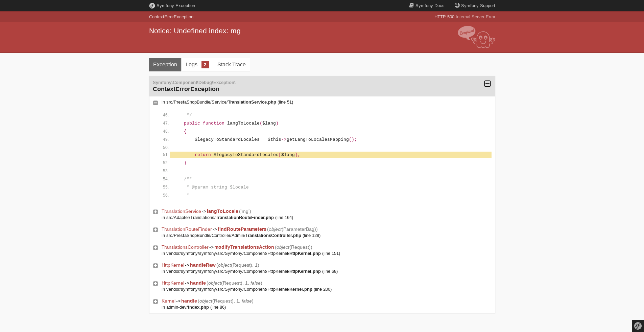Open Symfony Support link
This screenshot has width=644, height=332.
pyautogui.click(x=475, y=5)
